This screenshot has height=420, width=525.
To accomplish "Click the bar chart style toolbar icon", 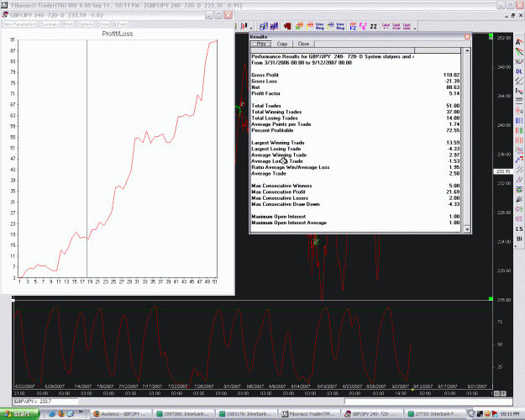I will (244, 26).
